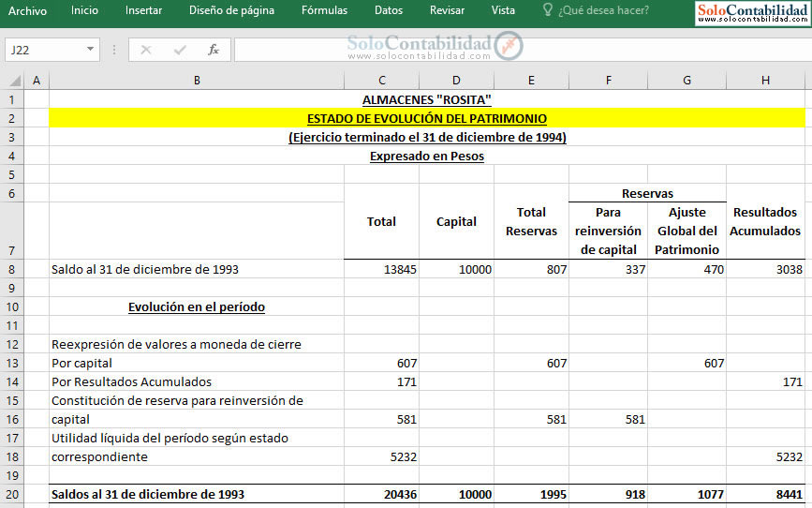This screenshot has height=508, width=812.
Task: Click the cell with value 3038
Action: (x=765, y=270)
